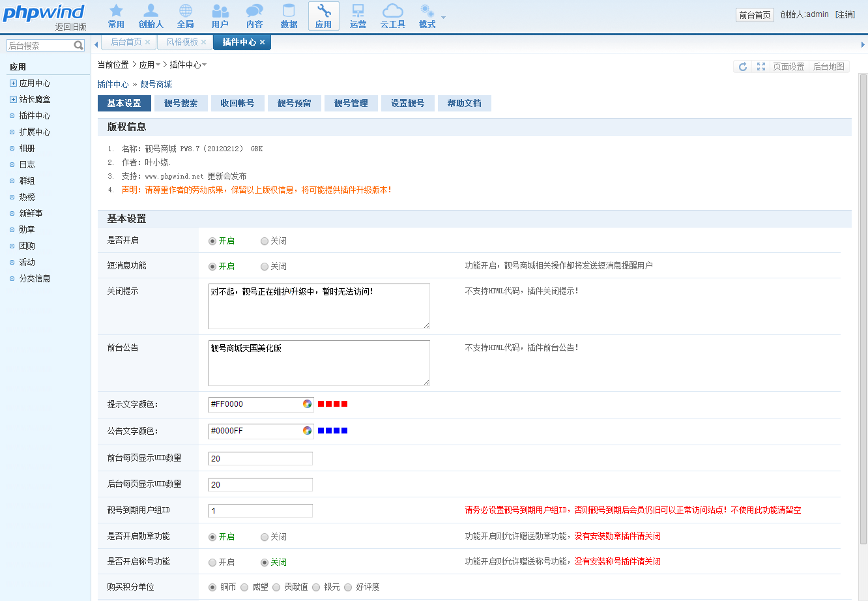Close the 风格模板 tab
This screenshot has width=868, height=601.
click(x=203, y=42)
